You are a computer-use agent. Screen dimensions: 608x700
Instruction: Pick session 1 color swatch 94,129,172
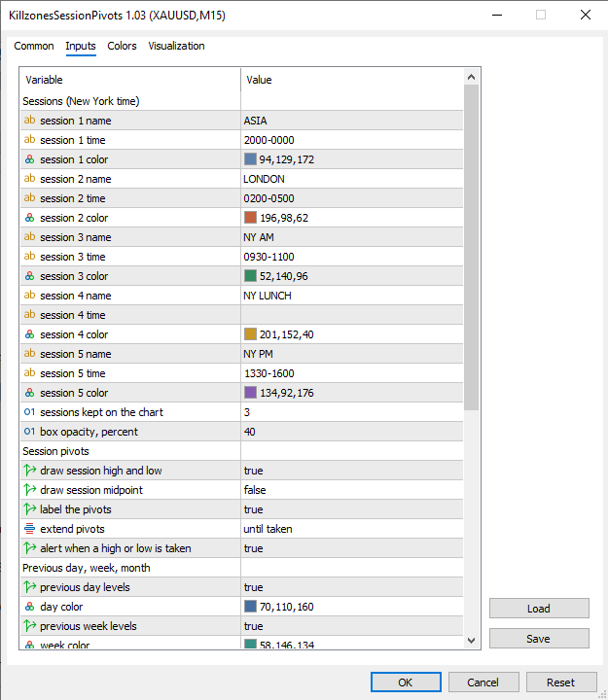click(x=250, y=159)
